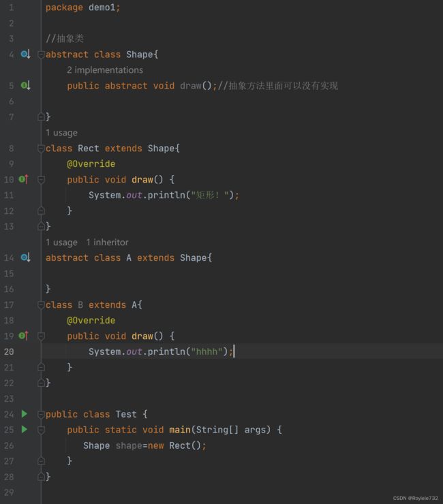Collapse the public class Test block
Screen dimensions: 443x504
coord(41,414)
